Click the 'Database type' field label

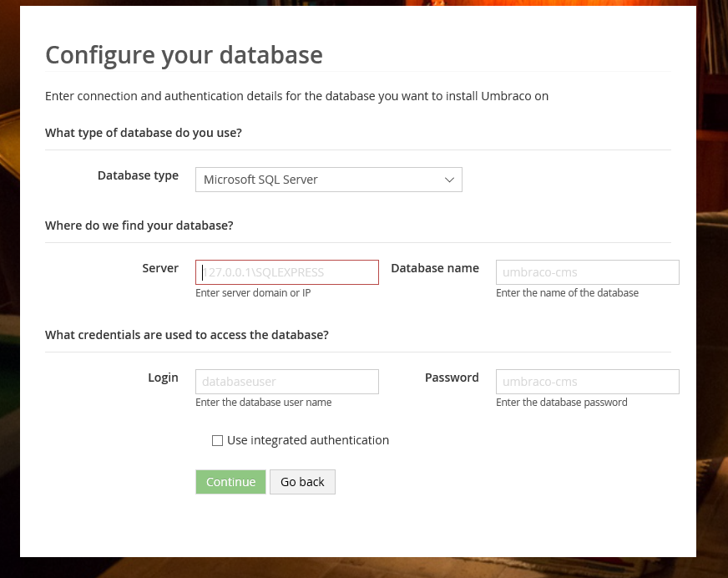tap(138, 175)
